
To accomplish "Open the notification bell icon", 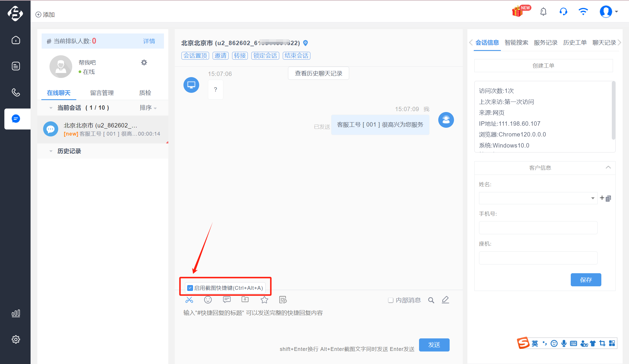I will [543, 12].
